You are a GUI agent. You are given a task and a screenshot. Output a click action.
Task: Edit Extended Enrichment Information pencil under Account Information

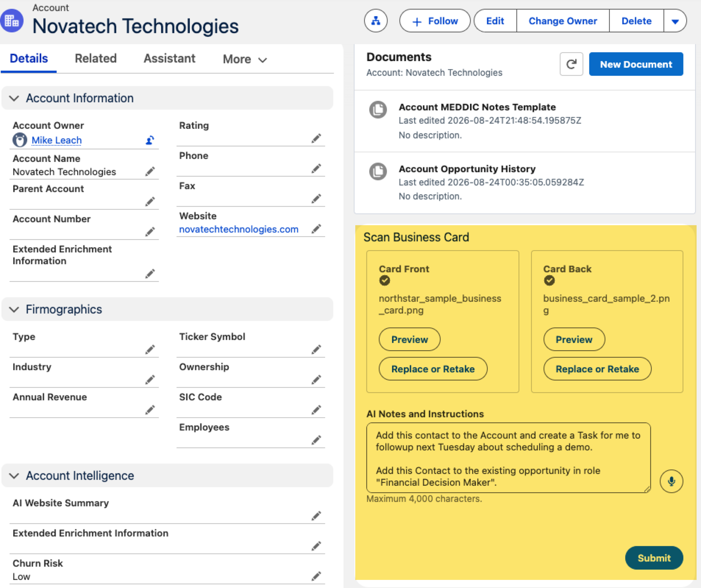[150, 273]
